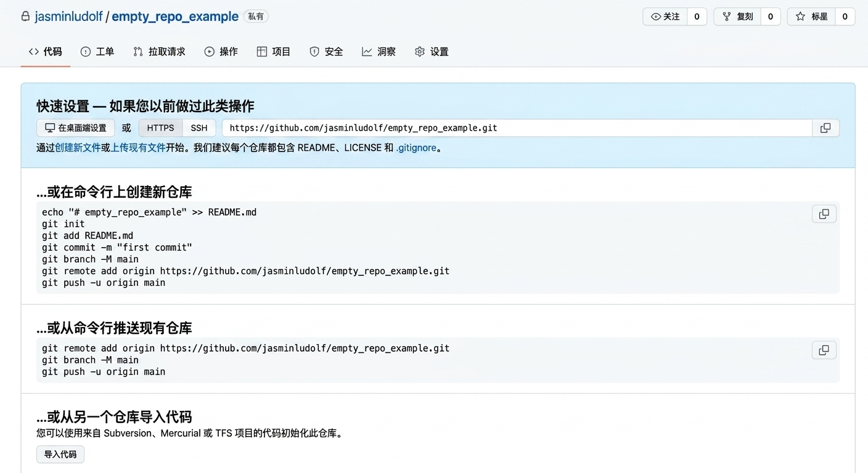868x473 pixels.
Task: Open the 设置 settings tab
Action: [x=432, y=52]
